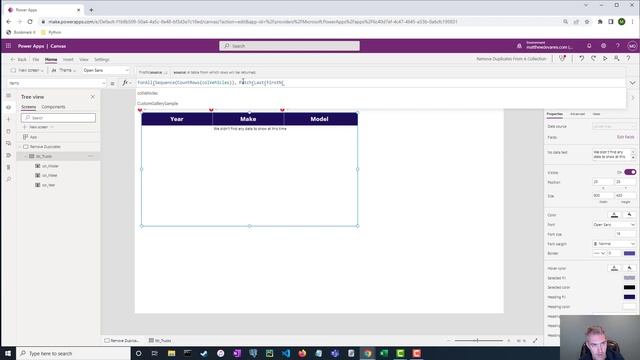
Task: Adjust the canvas zoom slider
Action: 478,340
